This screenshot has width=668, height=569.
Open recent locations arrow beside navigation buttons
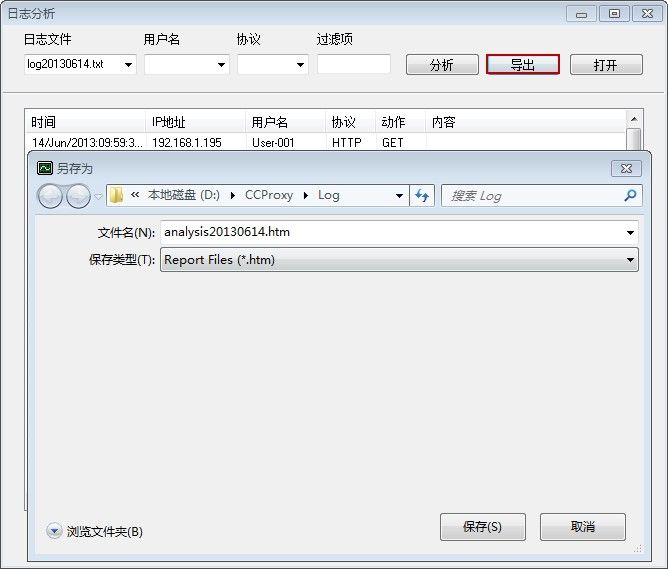click(x=98, y=196)
